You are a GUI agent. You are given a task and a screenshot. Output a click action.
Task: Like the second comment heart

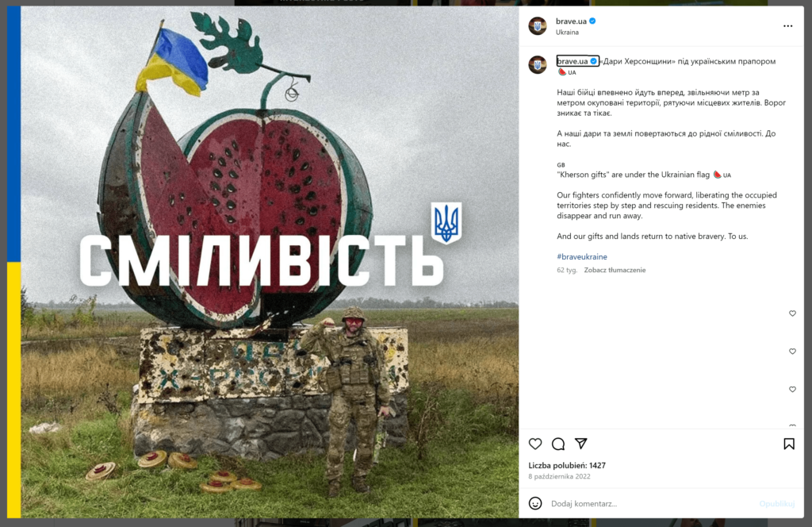pyautogui.click(x=792, y=352)
